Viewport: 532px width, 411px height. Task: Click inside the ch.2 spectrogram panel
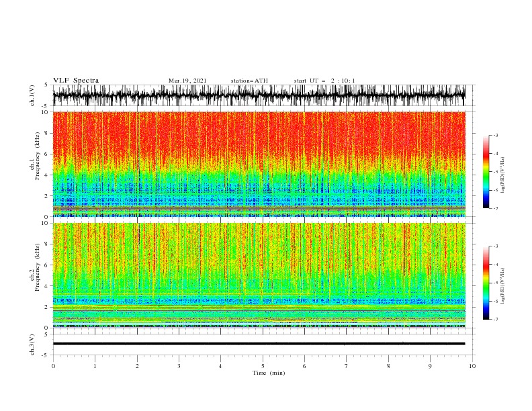[x=259, y=275]
